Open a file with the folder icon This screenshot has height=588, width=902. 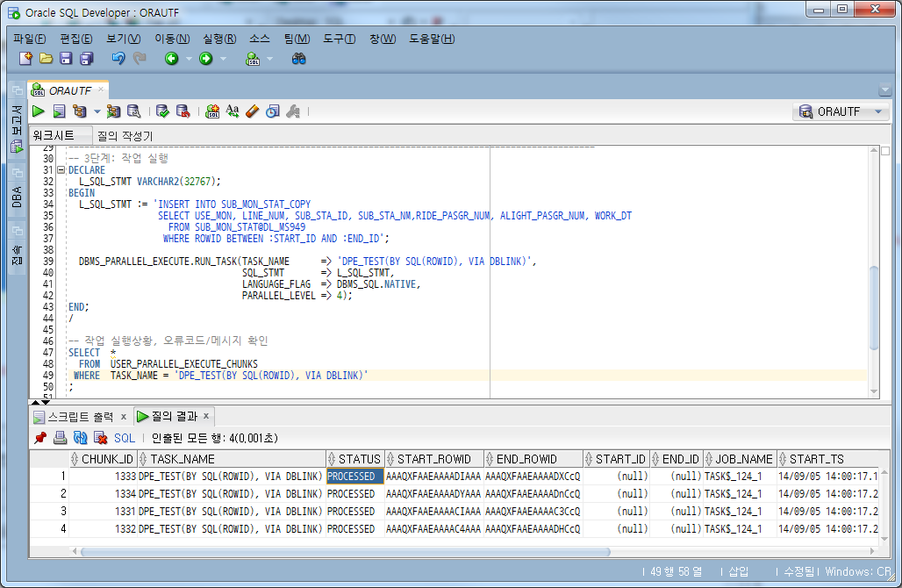(46, 58)
